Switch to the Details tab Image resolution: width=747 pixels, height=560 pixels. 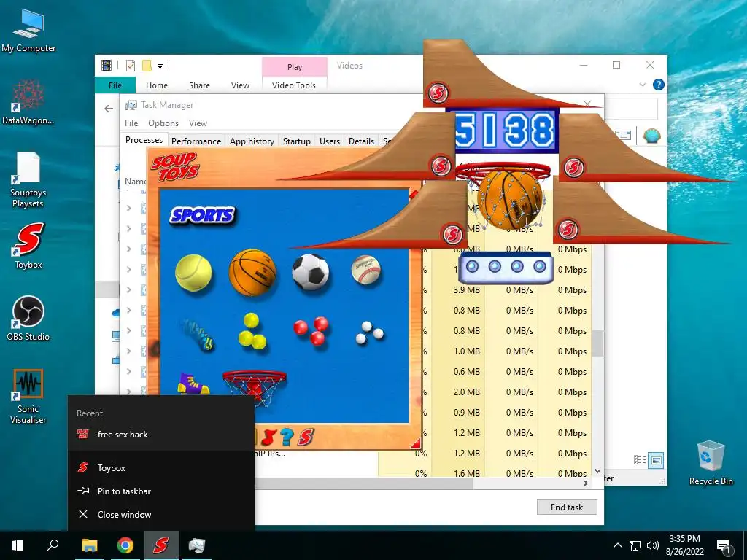(x=361, y=141)
